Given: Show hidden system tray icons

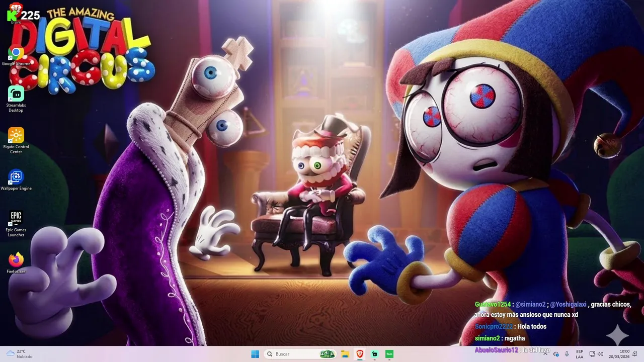Looking at the screenshot, I should point(545,354).
